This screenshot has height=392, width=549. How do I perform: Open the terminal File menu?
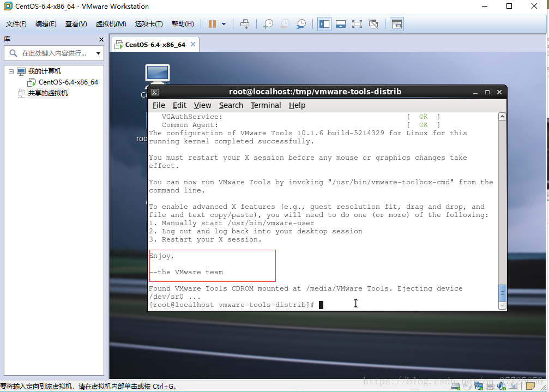pyautogui.click(x=159, y=105)
